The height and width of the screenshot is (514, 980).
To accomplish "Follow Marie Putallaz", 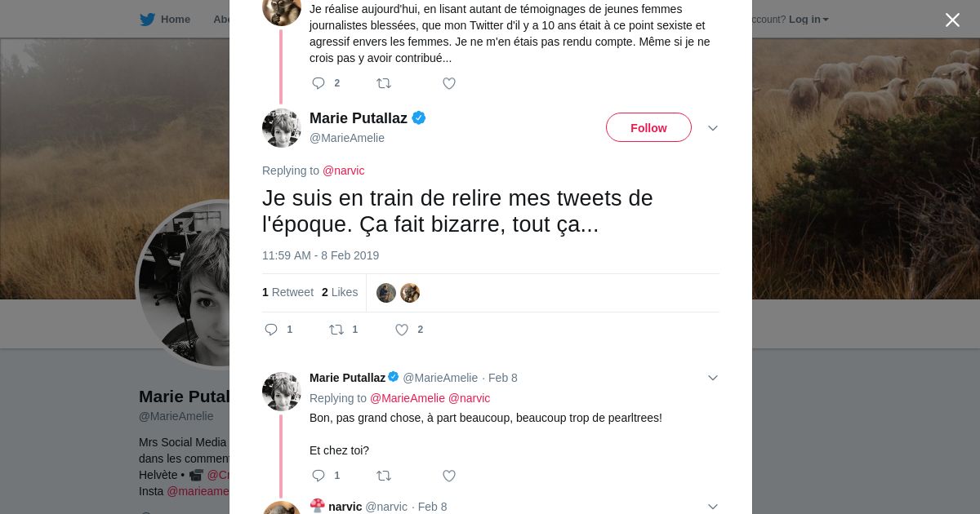I will click(648, 128).
